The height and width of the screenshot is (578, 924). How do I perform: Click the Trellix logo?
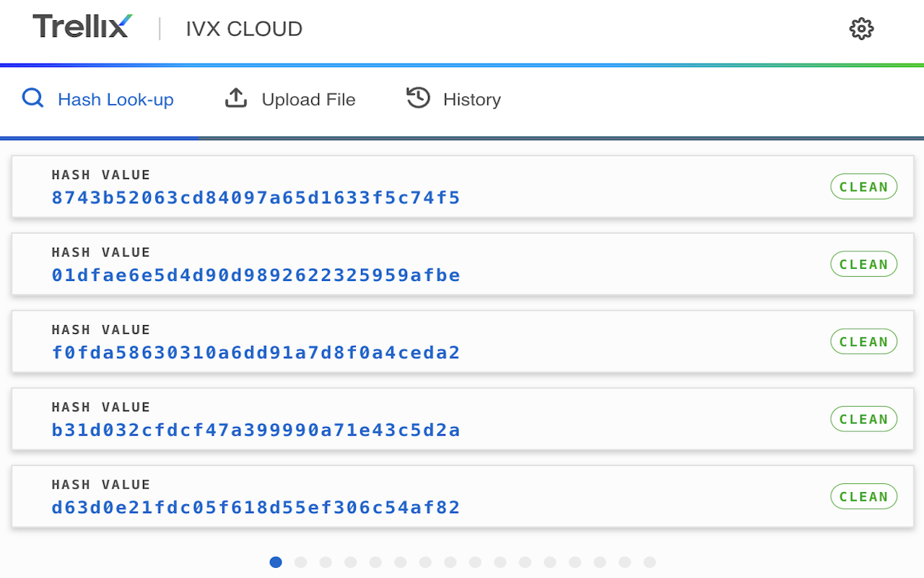click(82, 27)
